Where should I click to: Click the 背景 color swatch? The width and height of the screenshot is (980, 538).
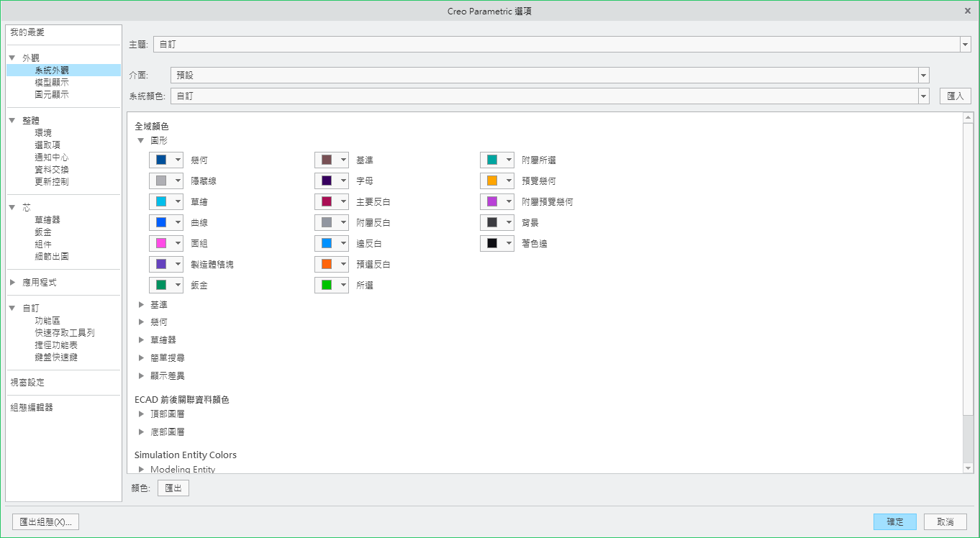tap(492, 223)
